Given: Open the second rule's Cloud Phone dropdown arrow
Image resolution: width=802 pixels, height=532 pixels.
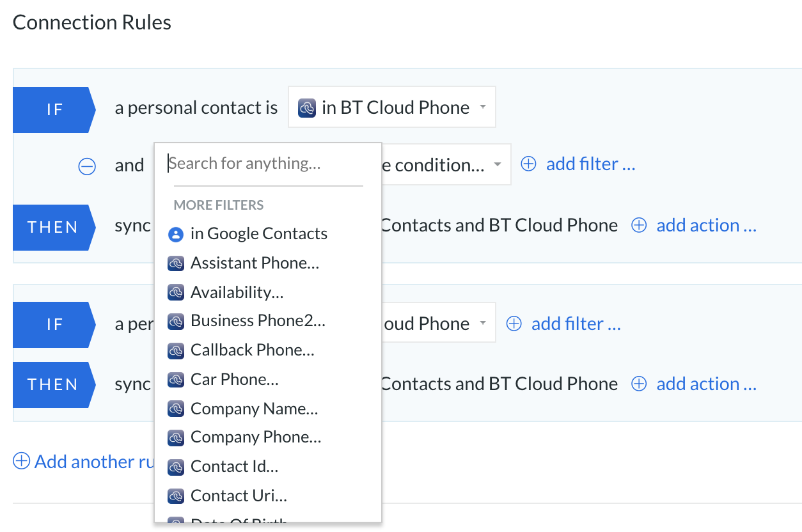Looking at the screenshot, I should tap(483, 324).
